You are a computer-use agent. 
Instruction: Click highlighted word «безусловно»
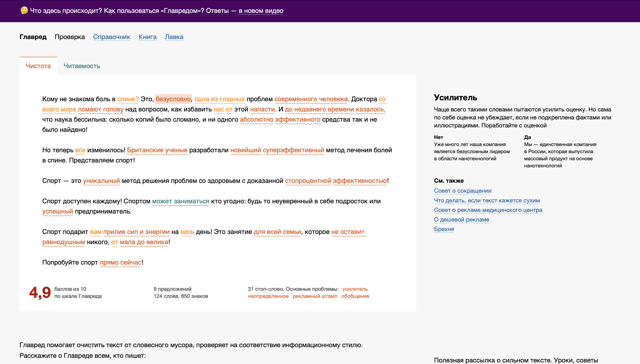pos(173,99)
